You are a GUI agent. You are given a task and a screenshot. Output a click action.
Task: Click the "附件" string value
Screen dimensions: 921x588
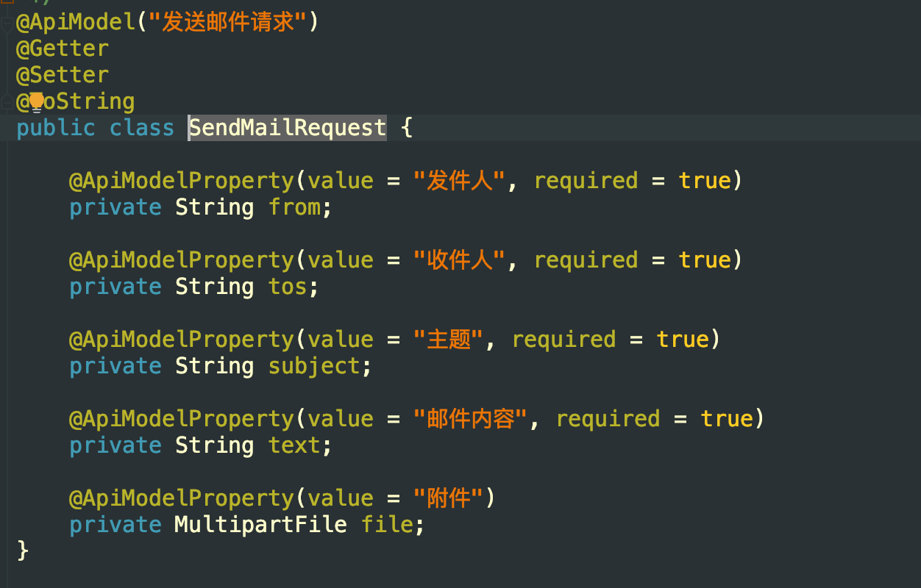449,498
